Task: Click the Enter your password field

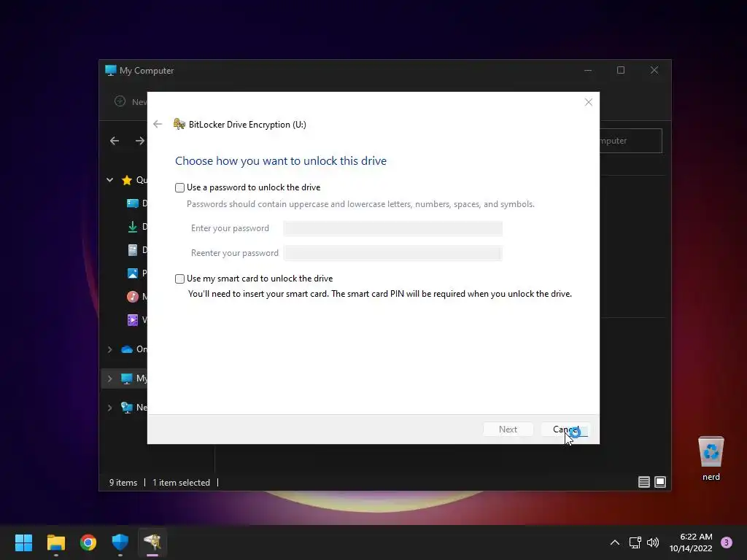Action: [x=392, y=228]
